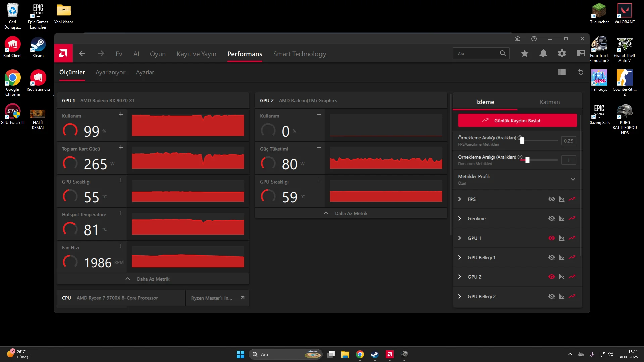Click Günlük Kaydını Başlat button
The width and height of the screenshot is (644, 362).
pos(517,121)
